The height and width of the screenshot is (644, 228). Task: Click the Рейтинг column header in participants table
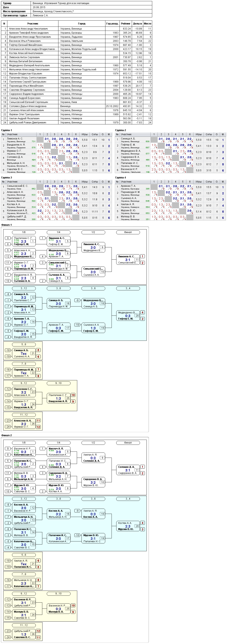coord(125,23)
